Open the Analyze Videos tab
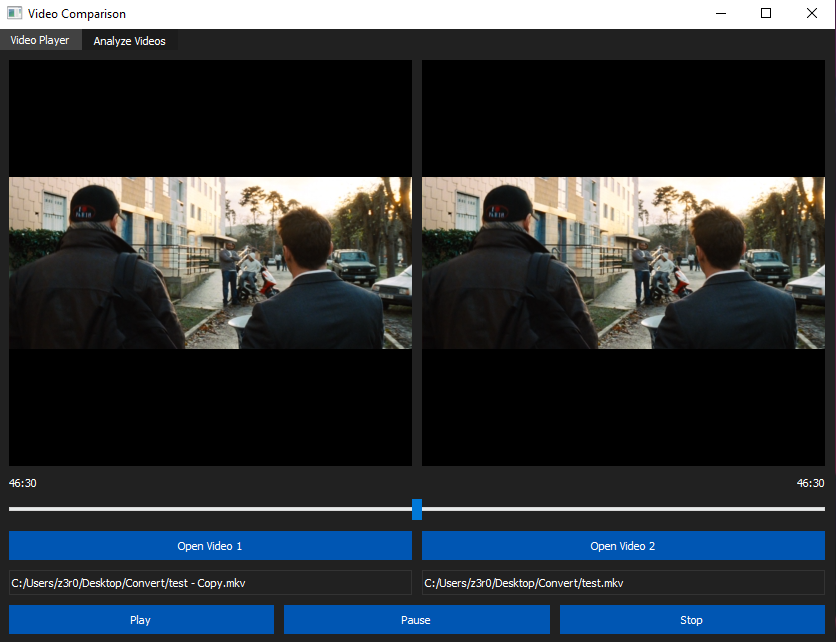This screenshot has height=642, width=836. [129, 41]
